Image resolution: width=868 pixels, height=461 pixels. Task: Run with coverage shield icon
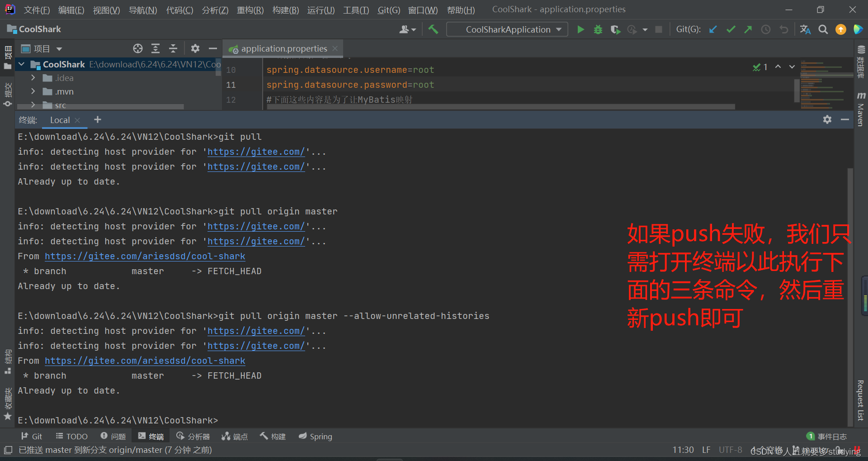[x=615, y=29]
